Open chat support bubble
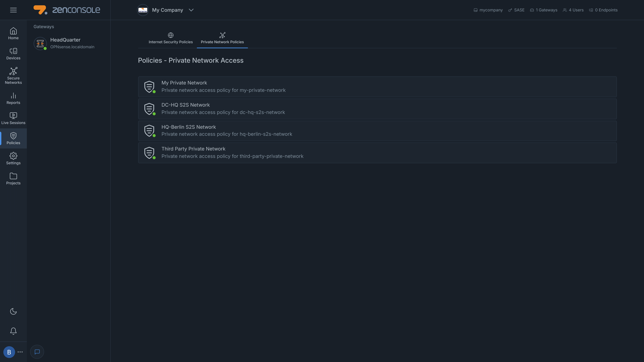This screenshot has height=362, width=644. click(37, 352)
